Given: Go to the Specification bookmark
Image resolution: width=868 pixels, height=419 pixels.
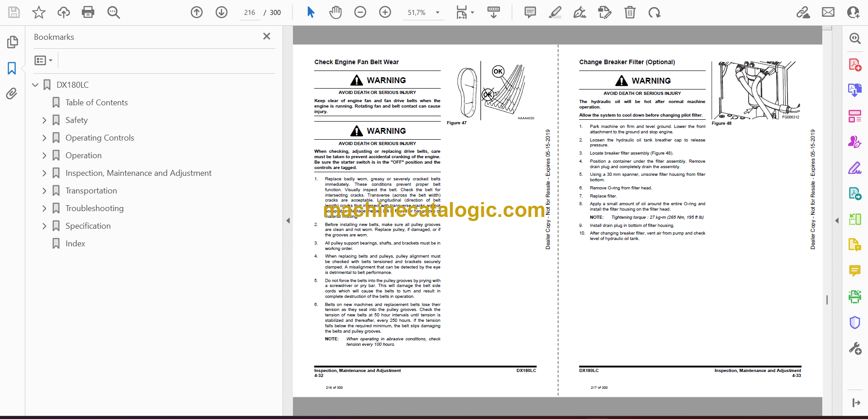Looking at the screenshot, I should 88,226.
